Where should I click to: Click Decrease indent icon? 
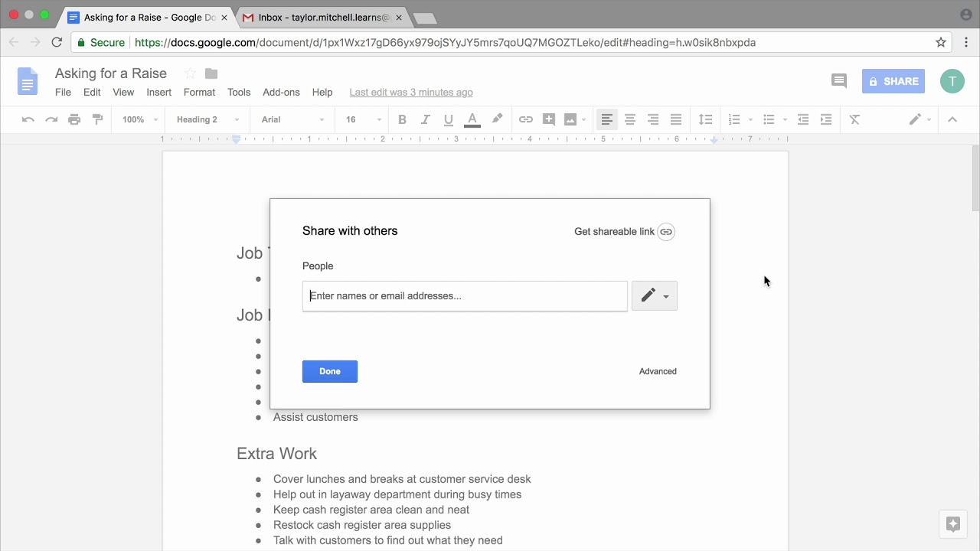tap(803, 119)
